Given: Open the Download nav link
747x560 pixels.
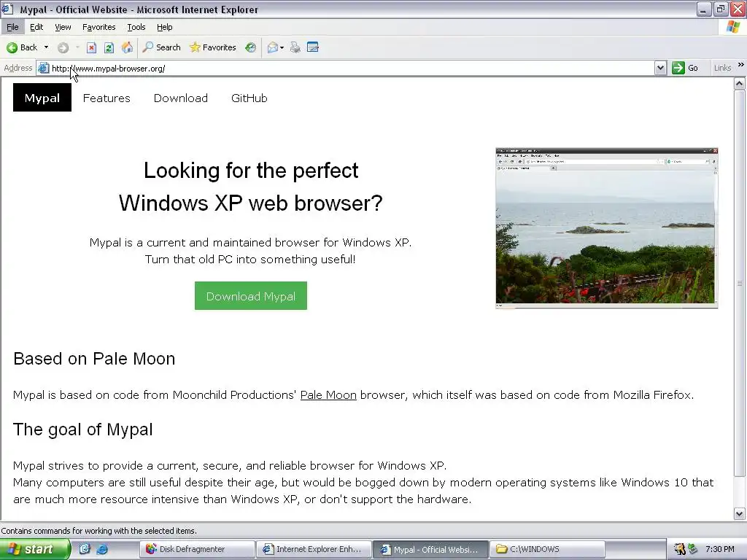Looking at the screenshot, I should click(181, 98).
